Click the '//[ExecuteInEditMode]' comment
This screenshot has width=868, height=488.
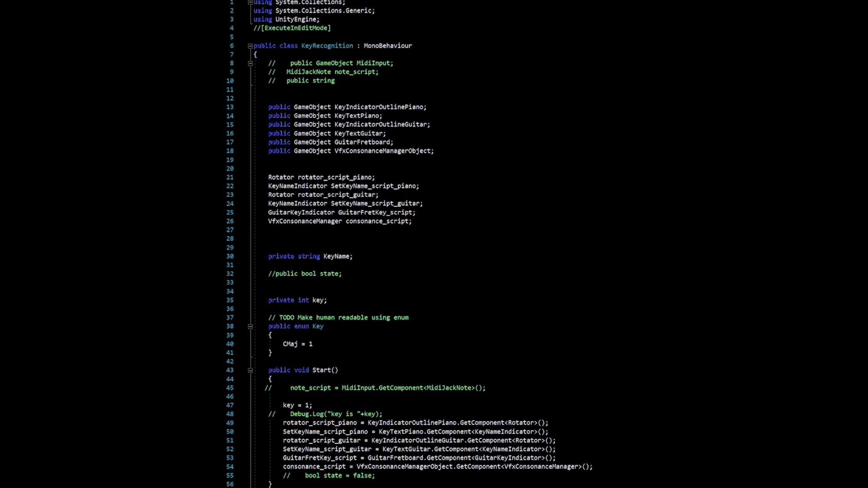(292, 28)
